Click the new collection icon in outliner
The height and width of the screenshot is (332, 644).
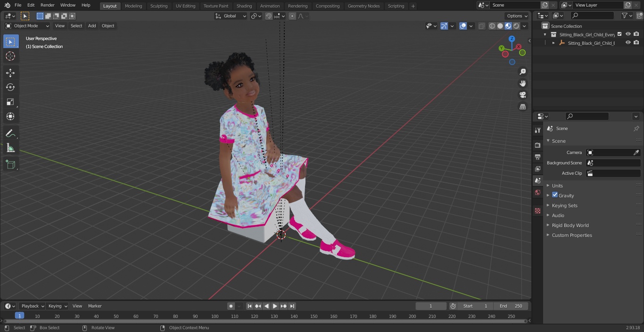pos(639,16)
